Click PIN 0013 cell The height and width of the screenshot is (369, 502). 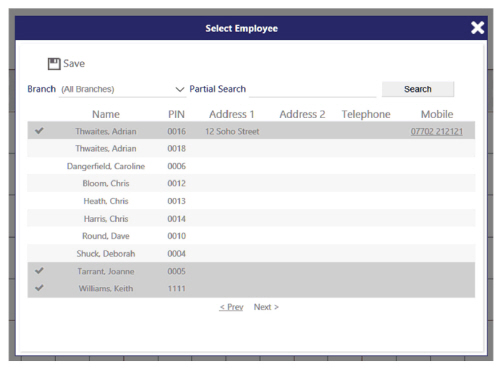177,201
